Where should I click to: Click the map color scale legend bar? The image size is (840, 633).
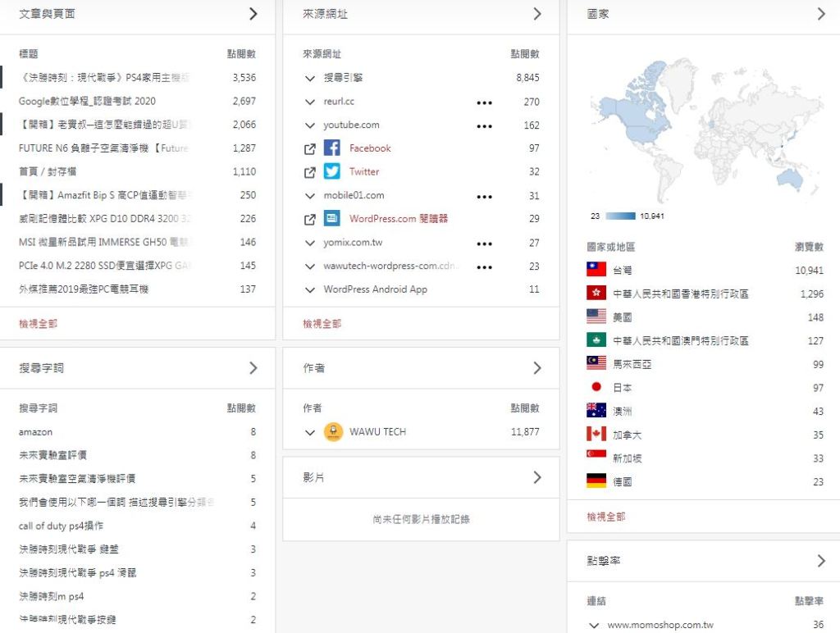point(619,216)
